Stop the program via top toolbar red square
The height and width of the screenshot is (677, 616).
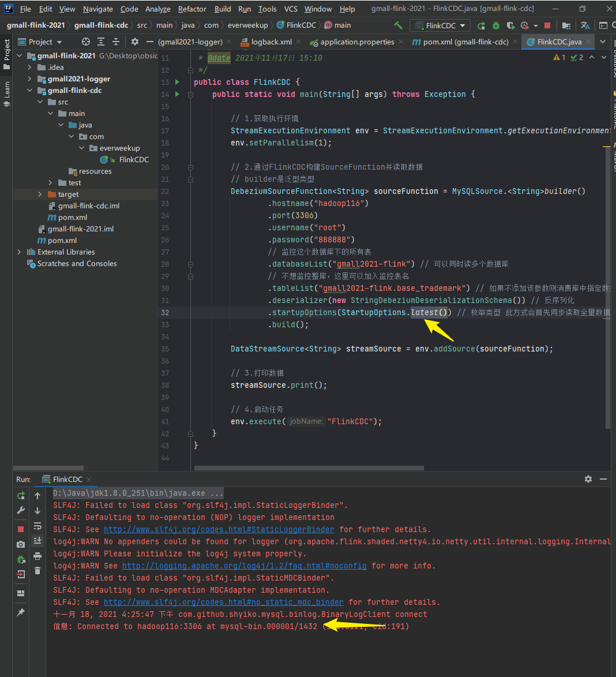click(547, 25)
